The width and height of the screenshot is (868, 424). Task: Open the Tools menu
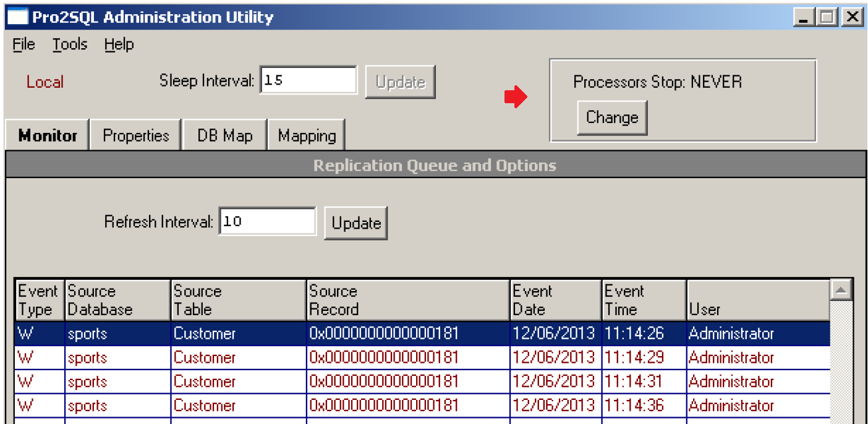[x=69, y=45]
